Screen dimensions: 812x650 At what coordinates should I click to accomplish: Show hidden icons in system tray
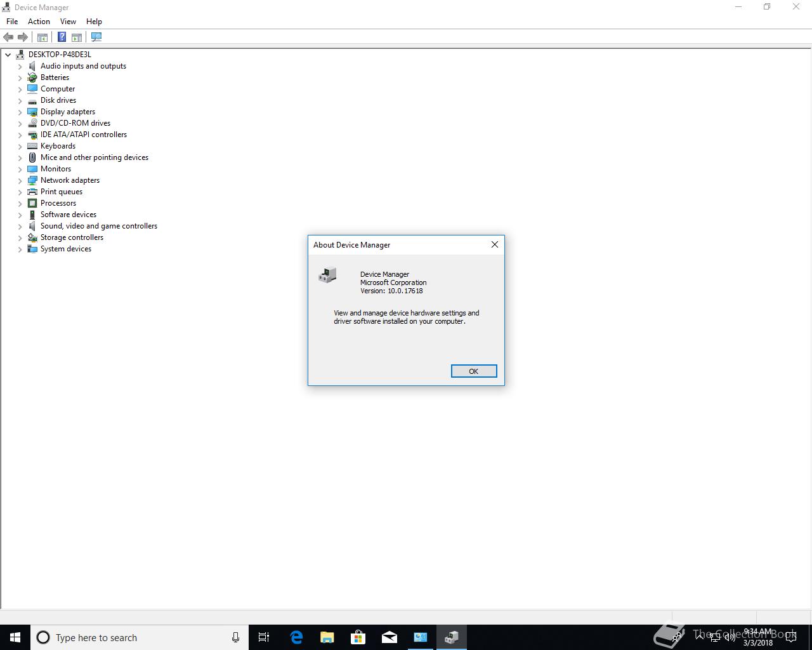(x=700, y=637)
